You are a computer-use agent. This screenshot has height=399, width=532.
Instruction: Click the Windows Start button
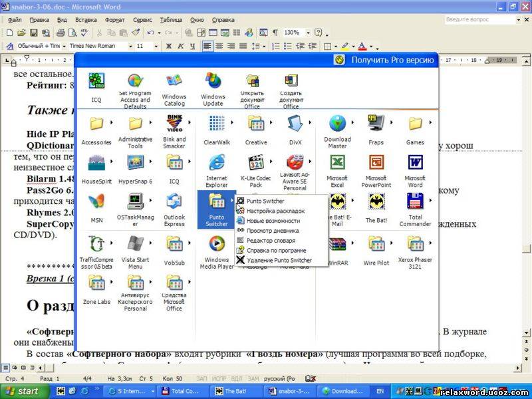[x=23, y=391]
